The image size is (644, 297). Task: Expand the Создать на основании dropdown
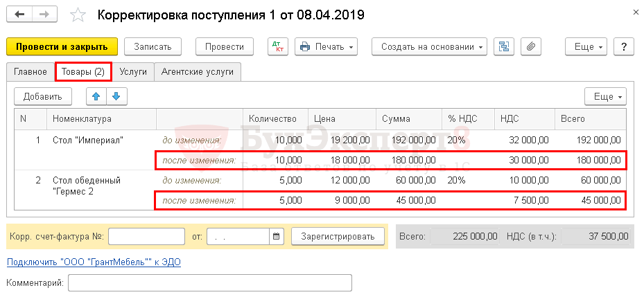click(x=429, y=46)
